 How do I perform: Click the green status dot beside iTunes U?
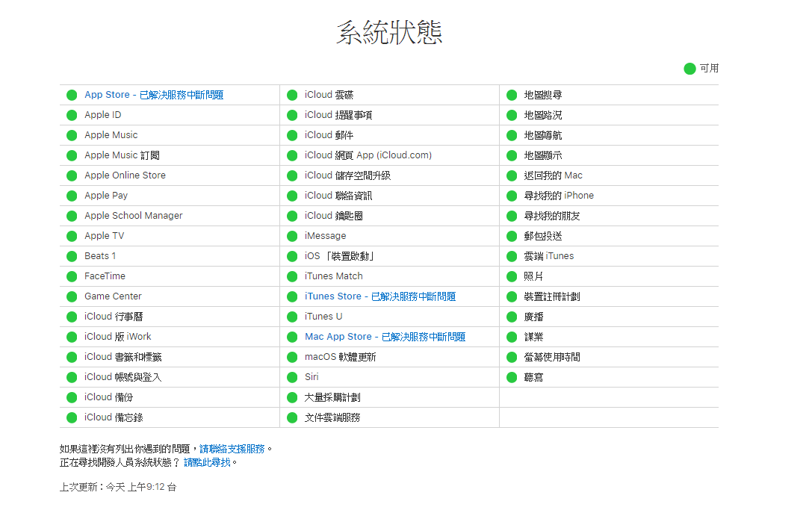pos(292,317)
